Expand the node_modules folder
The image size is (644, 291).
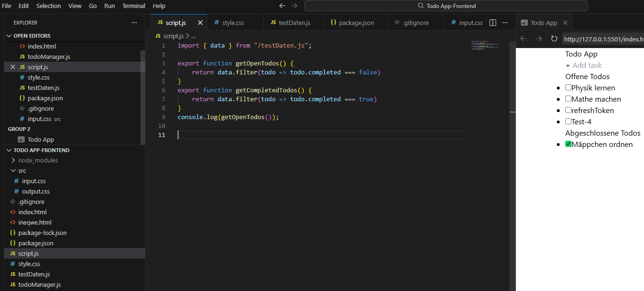coord(13,160)
